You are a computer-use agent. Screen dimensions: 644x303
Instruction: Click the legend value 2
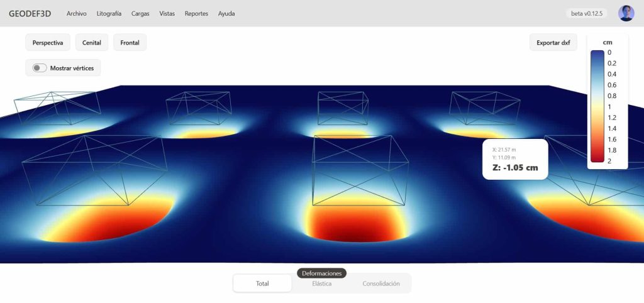(x=609, y=161)
